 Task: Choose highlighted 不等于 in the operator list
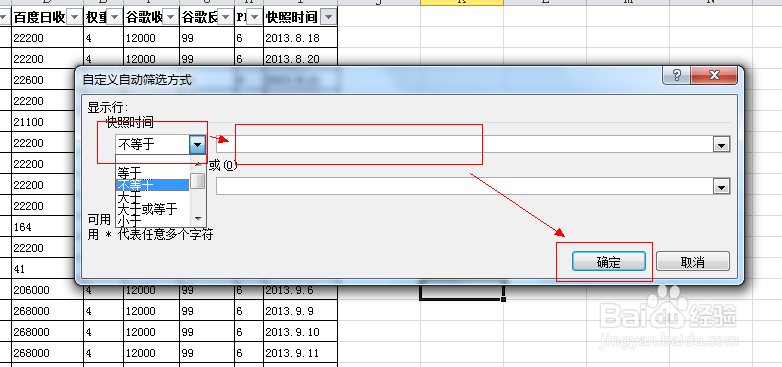tap(153, 185)
